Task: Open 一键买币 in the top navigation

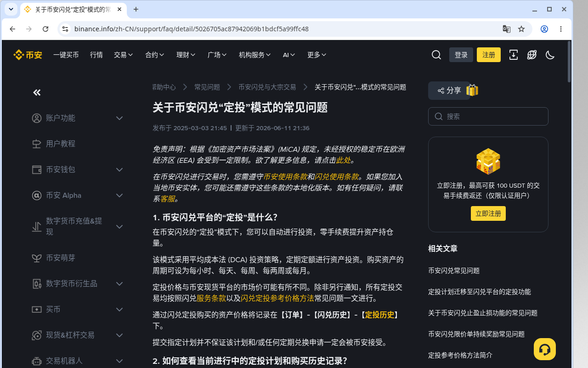Action: pyautogui.click(x=66, y=55)
